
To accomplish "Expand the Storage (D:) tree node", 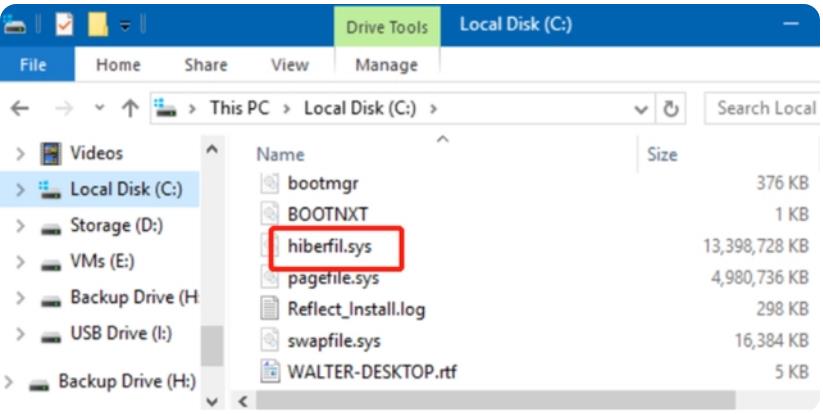I will [20, 226].
